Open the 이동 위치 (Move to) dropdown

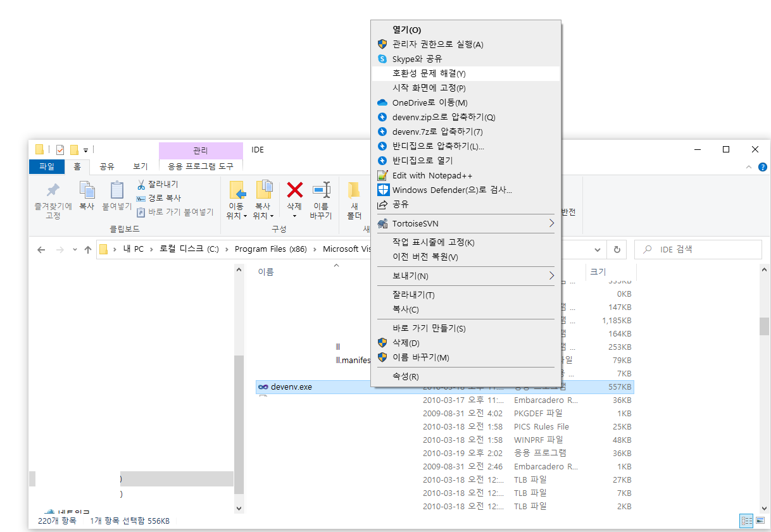click(236, 211)
